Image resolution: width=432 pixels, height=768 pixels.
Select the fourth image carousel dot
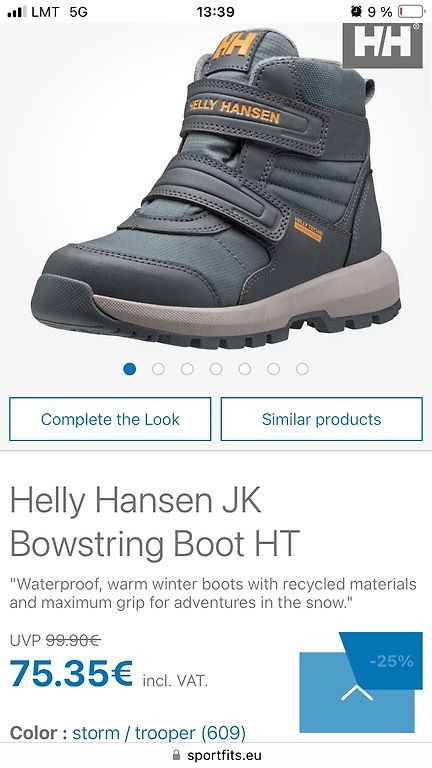click(x=216, y=369)
